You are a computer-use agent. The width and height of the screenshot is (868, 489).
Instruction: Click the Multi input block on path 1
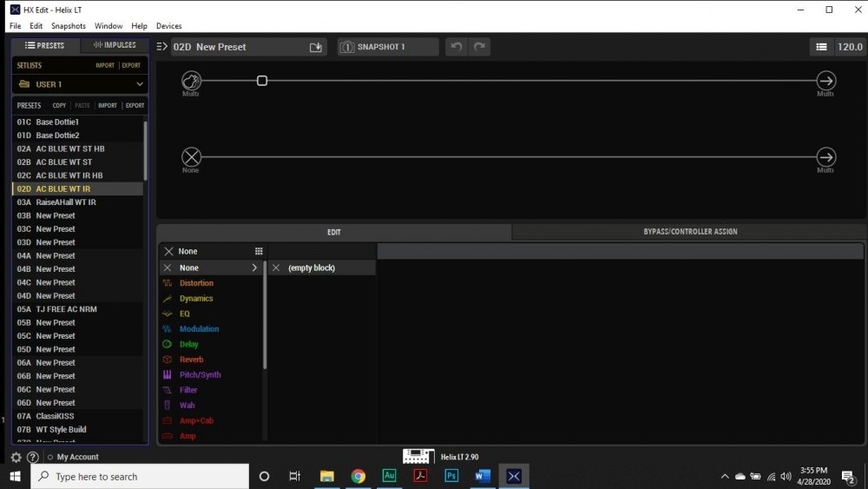click(191, 81)
